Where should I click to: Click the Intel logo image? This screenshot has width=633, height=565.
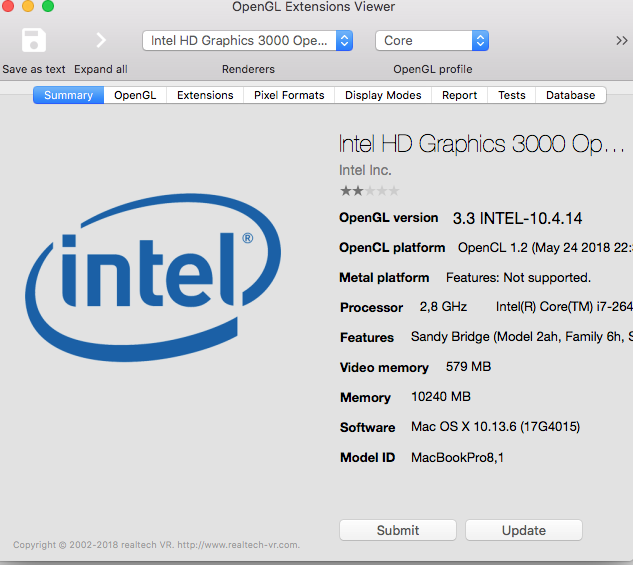[153, 278]
